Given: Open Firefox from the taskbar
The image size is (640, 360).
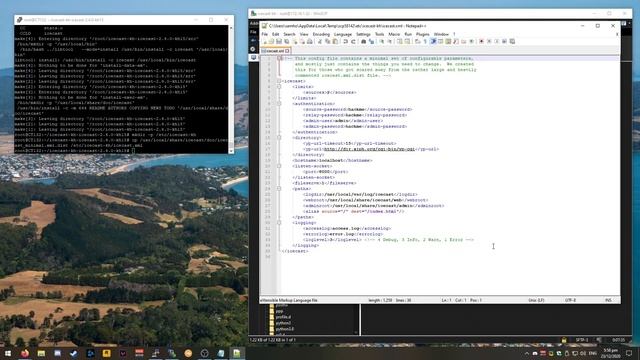Looking at the screenshot, I should (x=24, y=353).
